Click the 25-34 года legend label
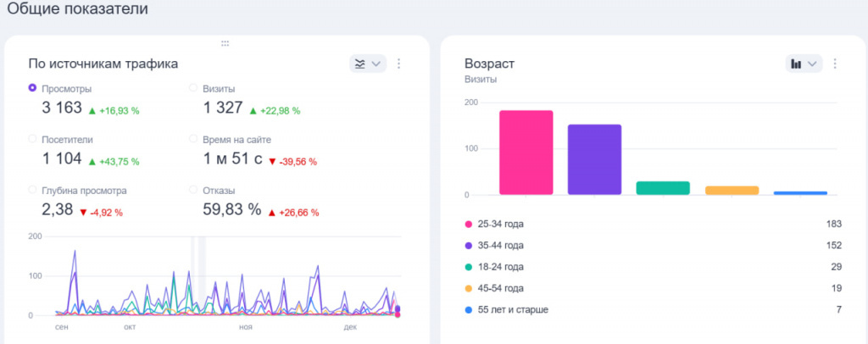This screenshot has height=344, width=868. click(500, 224)
